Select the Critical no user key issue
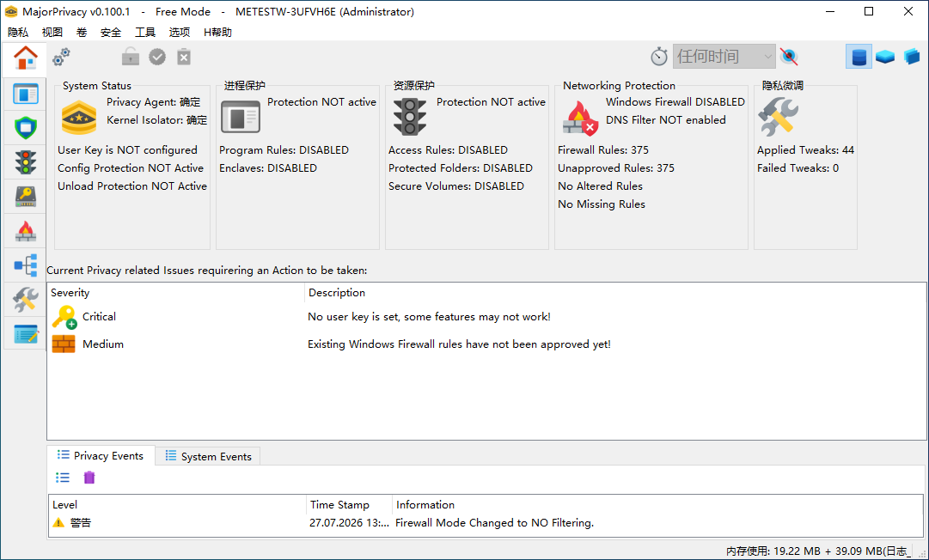Screen dimensions: 929x560 (486, 317)
